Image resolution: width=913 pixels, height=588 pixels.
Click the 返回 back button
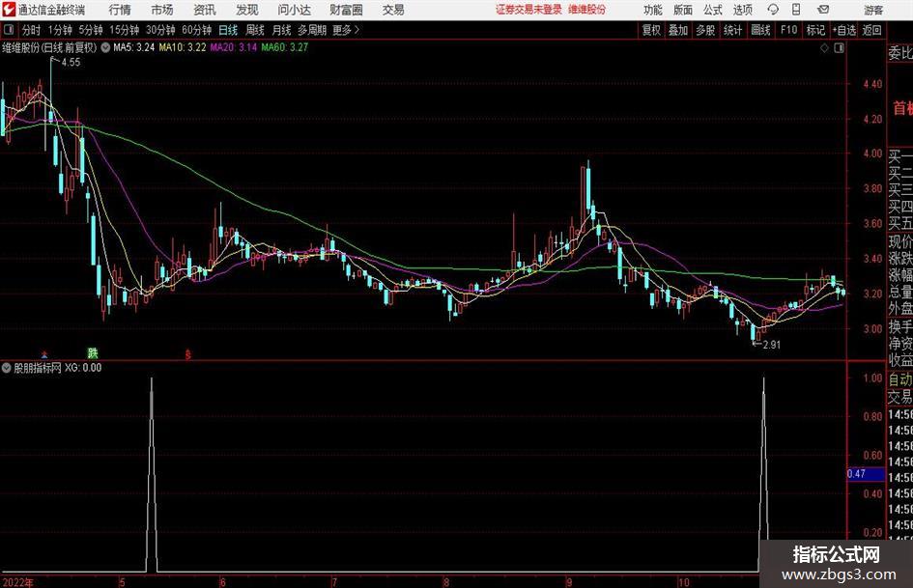point(871,30)
